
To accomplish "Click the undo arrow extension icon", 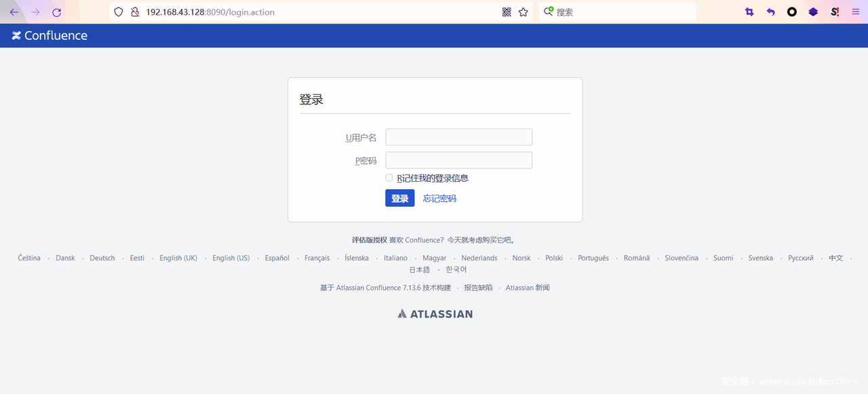I will click(770, 12).
